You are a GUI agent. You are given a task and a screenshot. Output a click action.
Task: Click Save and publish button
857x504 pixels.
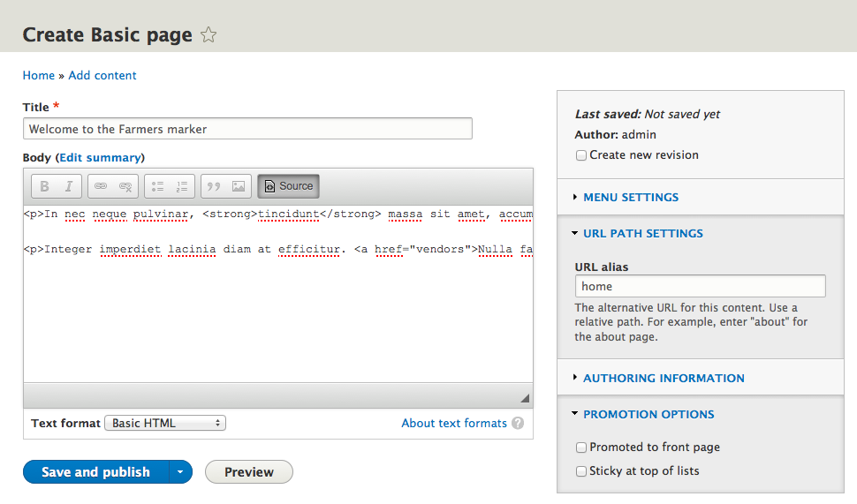96,472
